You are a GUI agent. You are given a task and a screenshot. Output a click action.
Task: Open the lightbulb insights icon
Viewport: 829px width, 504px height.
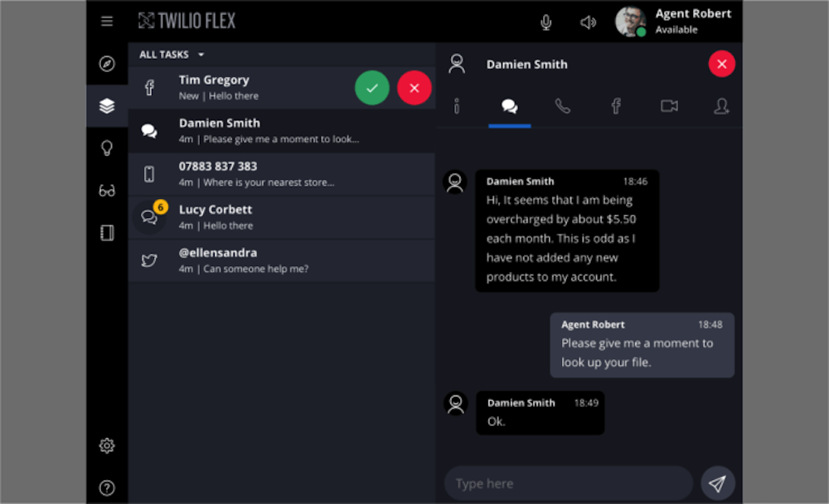pyautogui.click(x=107, y=148)
